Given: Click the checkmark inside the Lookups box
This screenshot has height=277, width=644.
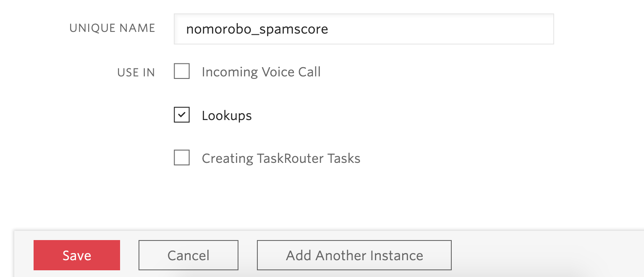Looking at the screenshot, I should pos(182,115).
